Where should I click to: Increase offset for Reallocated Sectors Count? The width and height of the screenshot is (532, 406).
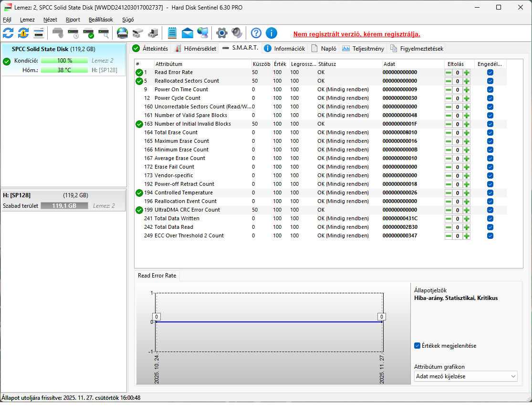pyautogui.click(x=466, y=81)
